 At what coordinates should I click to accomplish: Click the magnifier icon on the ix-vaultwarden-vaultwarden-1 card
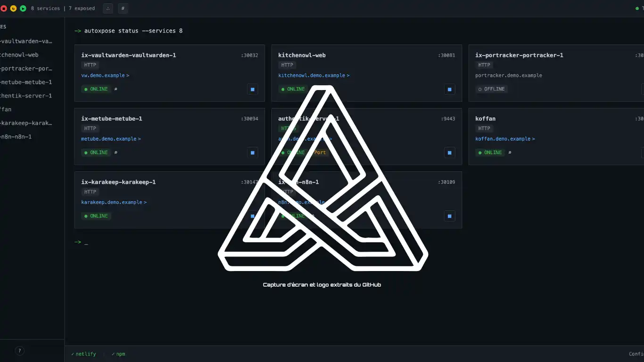(116, 89)
